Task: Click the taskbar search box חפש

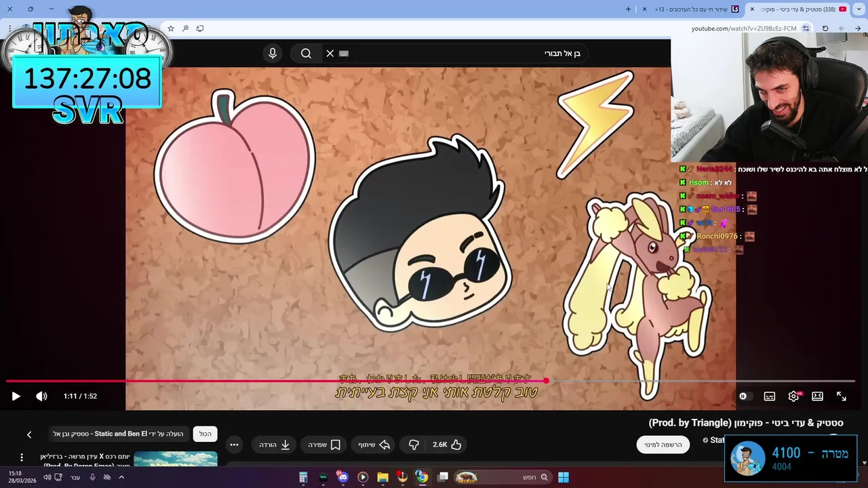Action: click(502, 477)
